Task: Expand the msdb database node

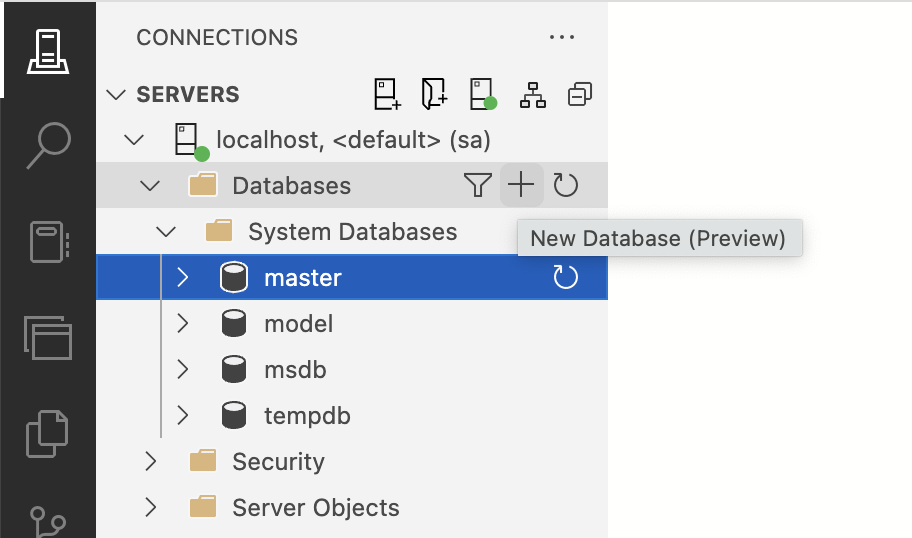Action: pos(183,369)
